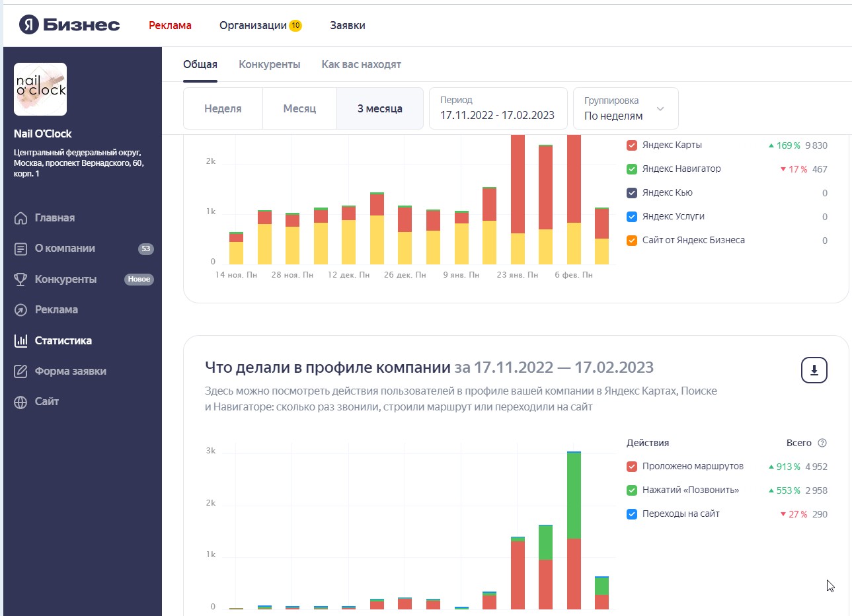The image size is (852, 616).
Task: Click the Реклама arrow icon in sidebar
Action: pyautogui.click(x=20, y=310)
